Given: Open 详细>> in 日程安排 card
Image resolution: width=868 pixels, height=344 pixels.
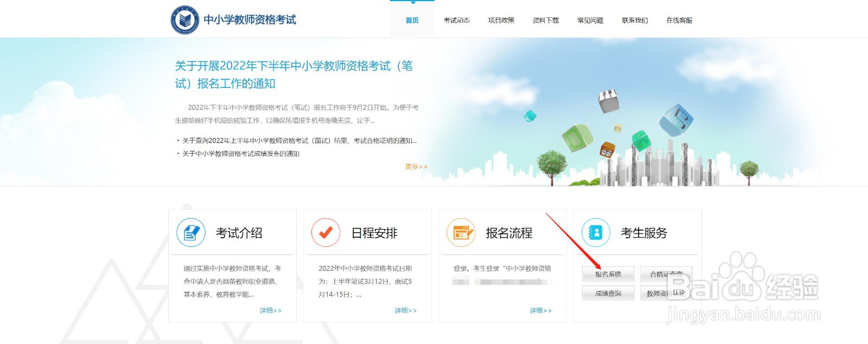Looking at the screenshot, I should (x=405, y=310).
